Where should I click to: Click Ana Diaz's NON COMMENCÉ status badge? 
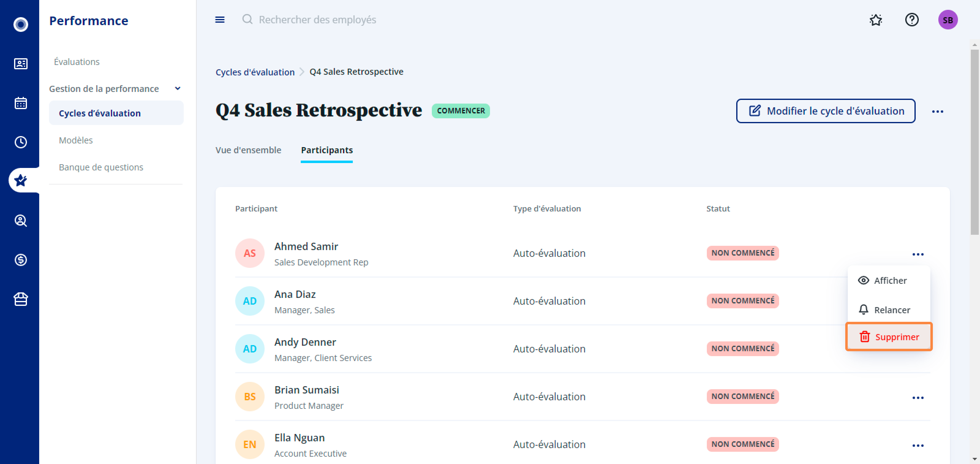[x=743, y=301]
